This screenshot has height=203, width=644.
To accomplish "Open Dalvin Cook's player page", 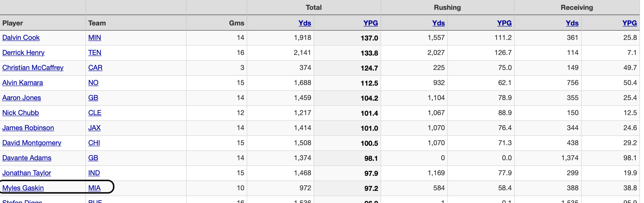I will click(21, 38).
